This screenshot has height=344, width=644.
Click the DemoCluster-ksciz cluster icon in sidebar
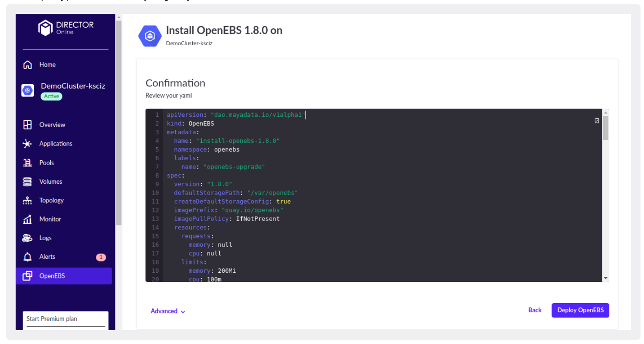coord(27,90)
